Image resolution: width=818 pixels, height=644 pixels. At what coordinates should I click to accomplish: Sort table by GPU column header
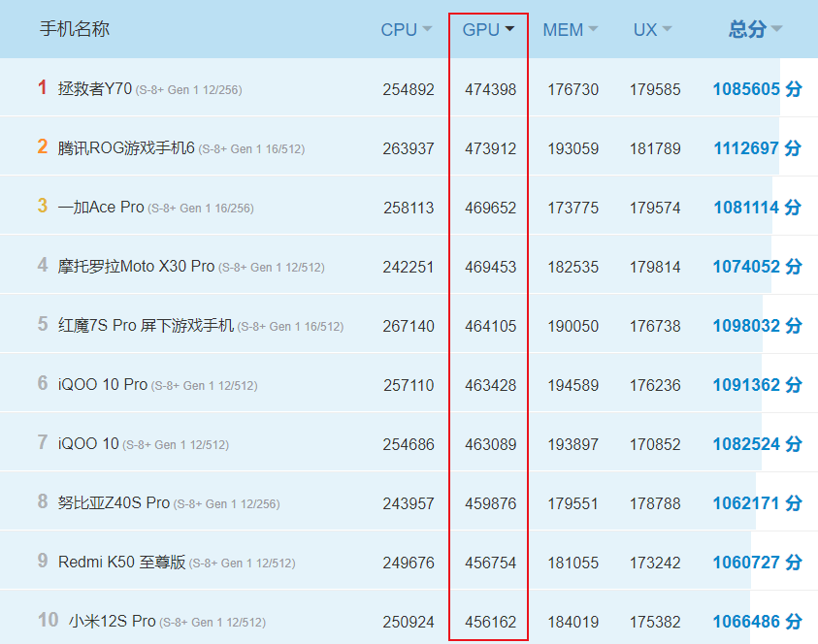pyautogui.click(x=488, y=29)
